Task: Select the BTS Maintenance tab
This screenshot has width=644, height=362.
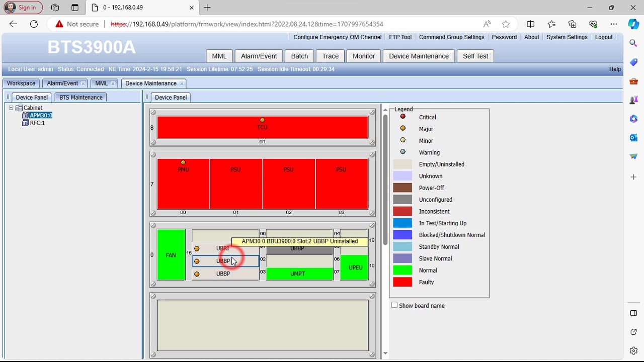Action: coord(80,98)
